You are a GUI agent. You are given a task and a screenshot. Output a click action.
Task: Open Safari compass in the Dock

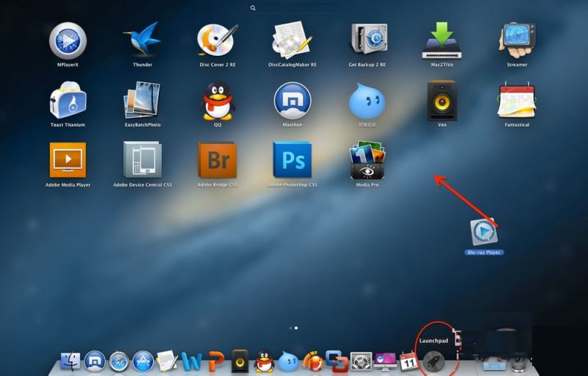point(119,361)
